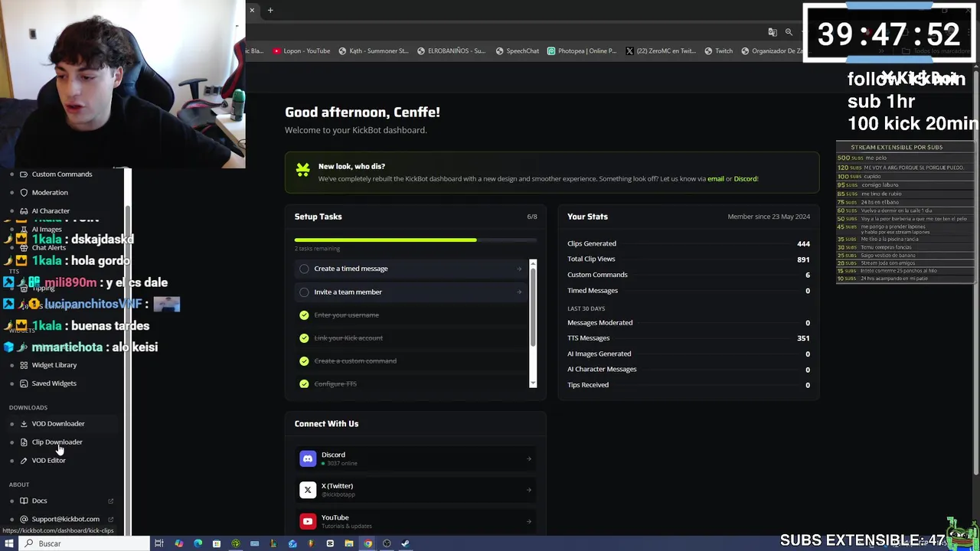Open File Explorer from the taskbar
Viewport: 980px width, 551px height.
click(x=348, y=543)
